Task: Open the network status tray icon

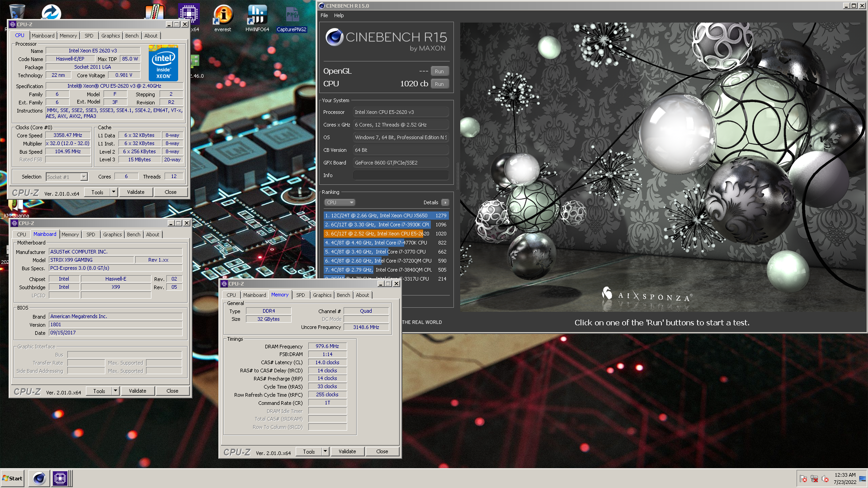Action: pos(814,479)
